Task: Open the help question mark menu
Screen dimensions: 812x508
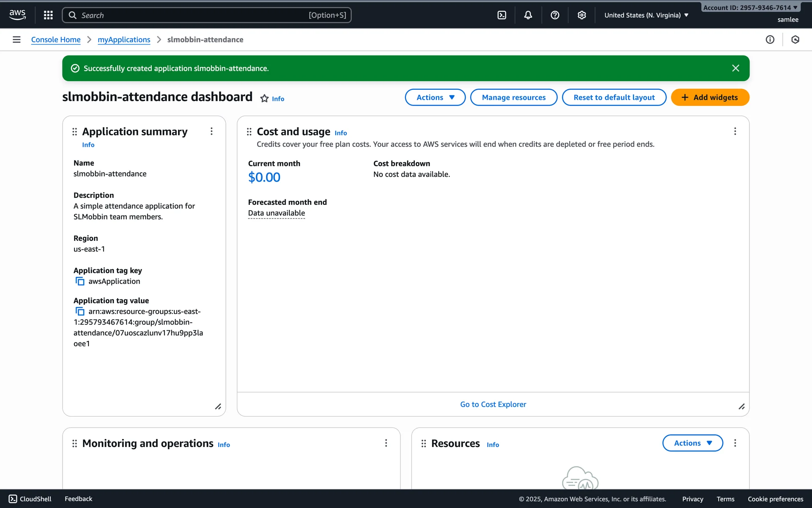Action: click(x=555, y=15)
